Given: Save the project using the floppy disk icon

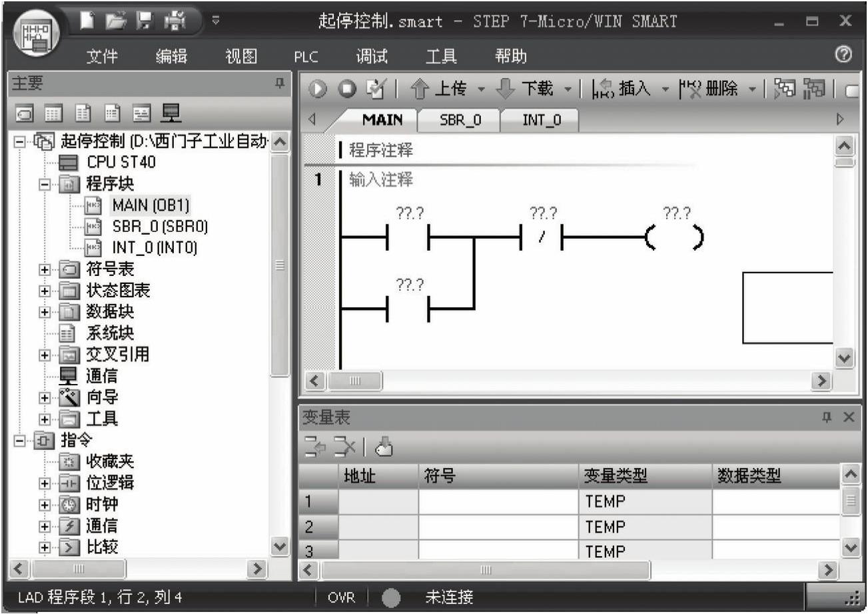Looking at the screenshot, I should [143, 21].
